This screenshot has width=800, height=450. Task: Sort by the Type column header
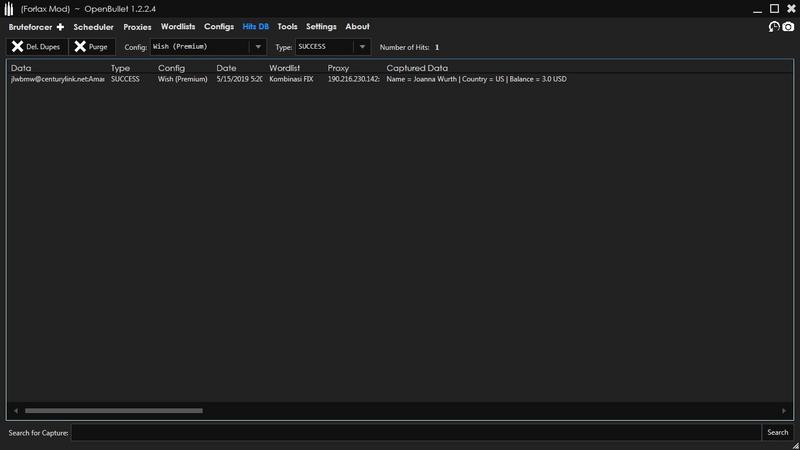click(x=120, y=68)
